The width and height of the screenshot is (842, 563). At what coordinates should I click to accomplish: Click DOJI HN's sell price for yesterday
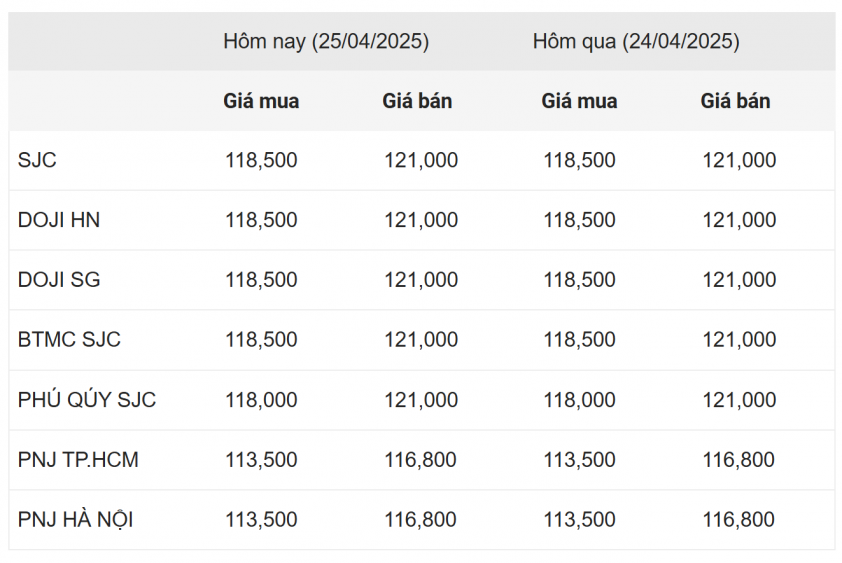point(739,220)
